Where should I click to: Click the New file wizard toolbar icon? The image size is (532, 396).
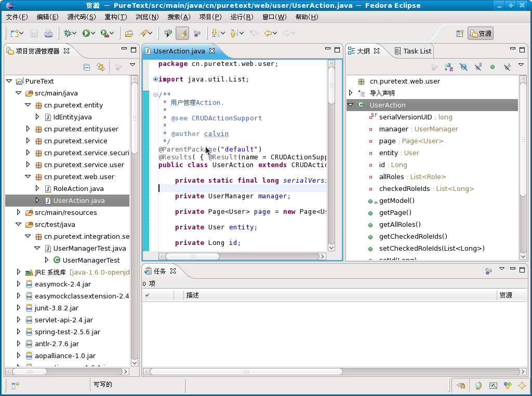click(15, 33)
